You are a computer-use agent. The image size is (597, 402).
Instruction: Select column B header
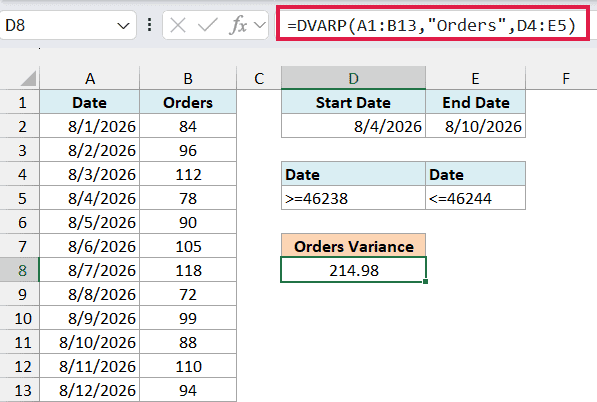tap(188, 78)
